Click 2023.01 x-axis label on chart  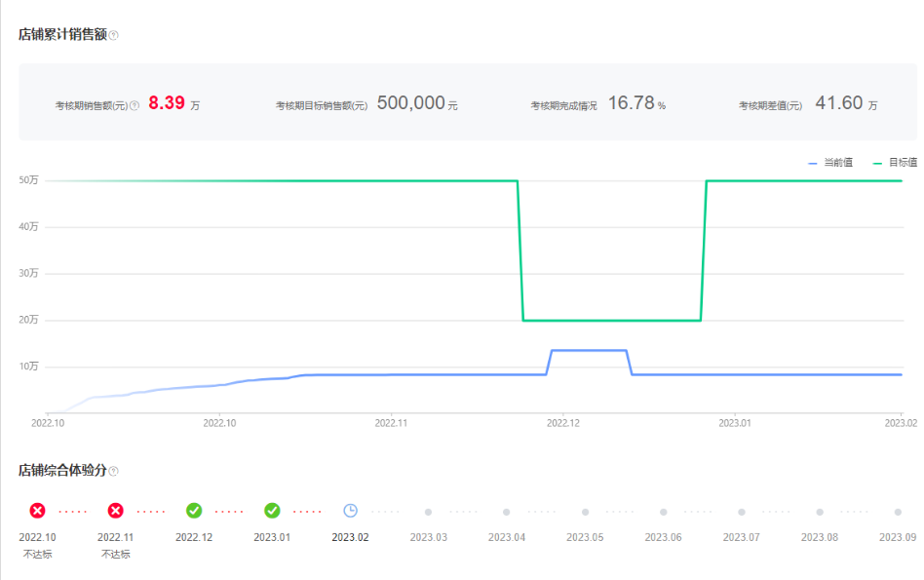(735, 423)
